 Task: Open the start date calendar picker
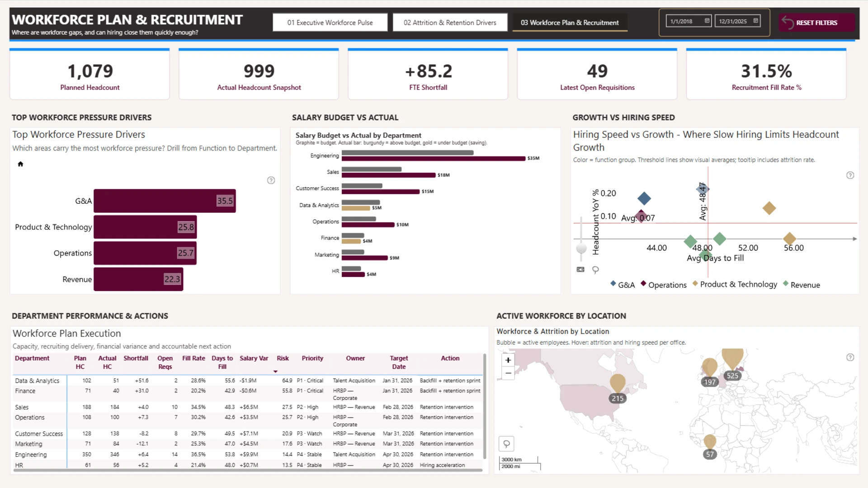pos(707,21)
